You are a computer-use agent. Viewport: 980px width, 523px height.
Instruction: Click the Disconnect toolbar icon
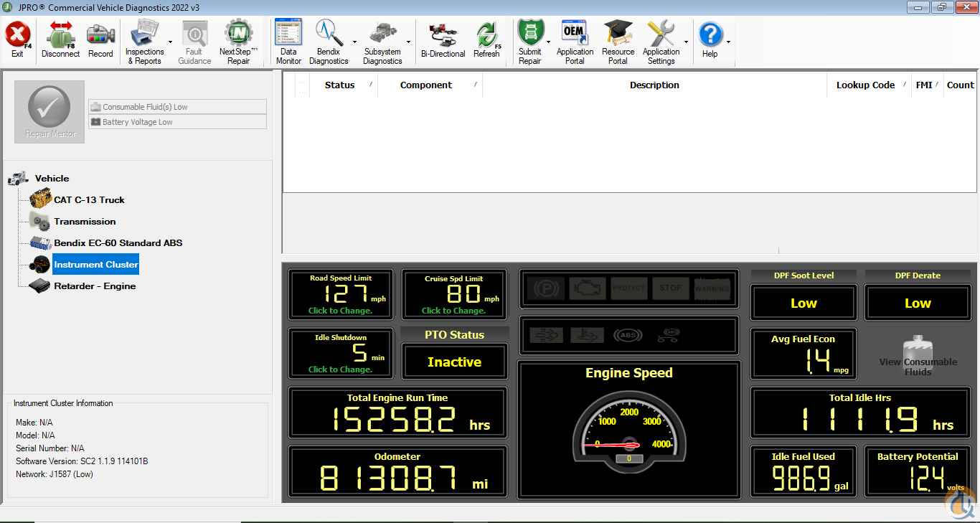[60, 40]
